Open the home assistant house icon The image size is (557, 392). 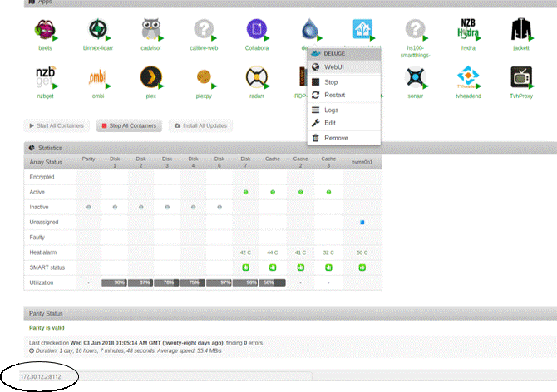(362, 29)
